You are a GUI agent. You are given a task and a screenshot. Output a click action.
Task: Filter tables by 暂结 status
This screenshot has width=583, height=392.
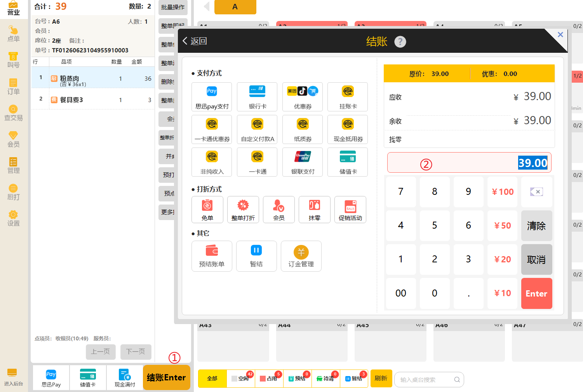pyautogui.click(x=354, y=378)
